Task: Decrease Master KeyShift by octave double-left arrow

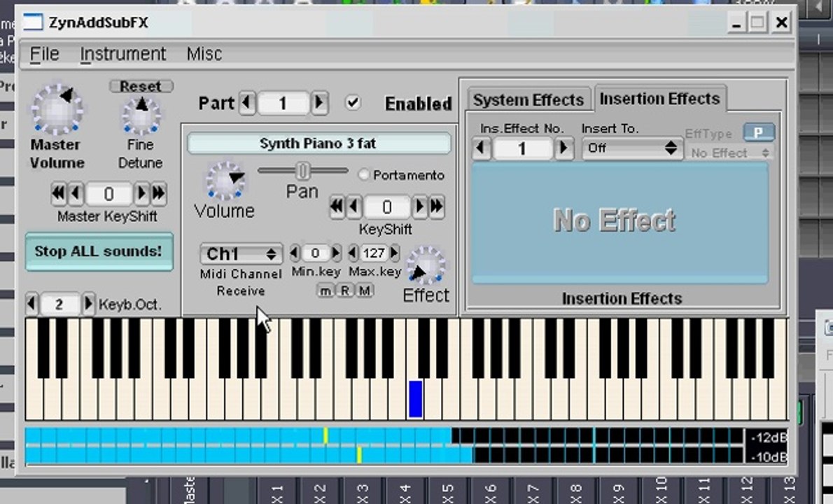Action: point(58,194)
